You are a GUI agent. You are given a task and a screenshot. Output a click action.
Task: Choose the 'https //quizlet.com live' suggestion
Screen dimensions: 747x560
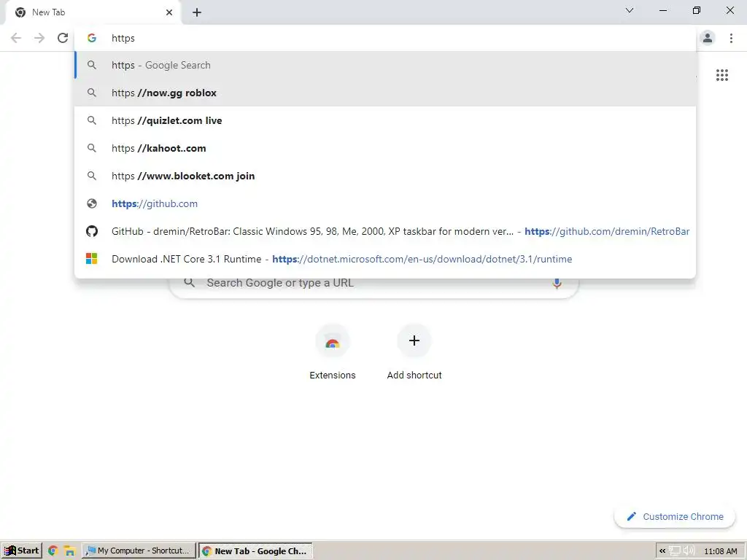[385, 120]
